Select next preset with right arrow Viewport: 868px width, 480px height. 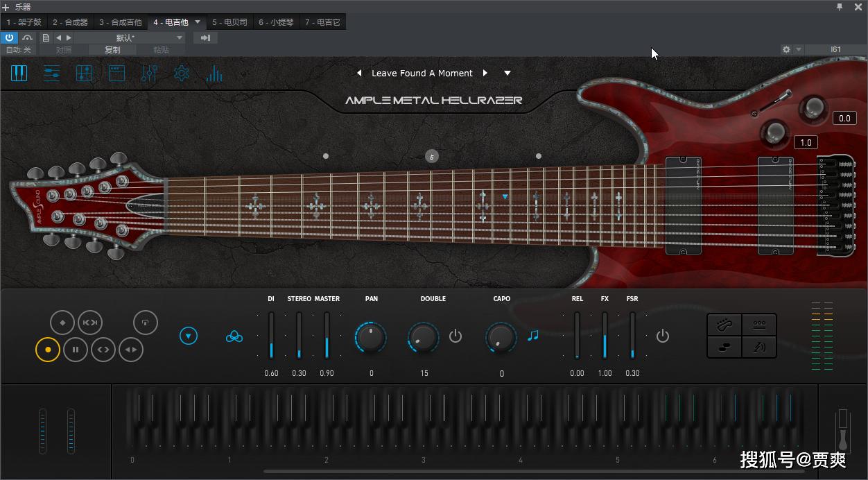coord(485,73)
